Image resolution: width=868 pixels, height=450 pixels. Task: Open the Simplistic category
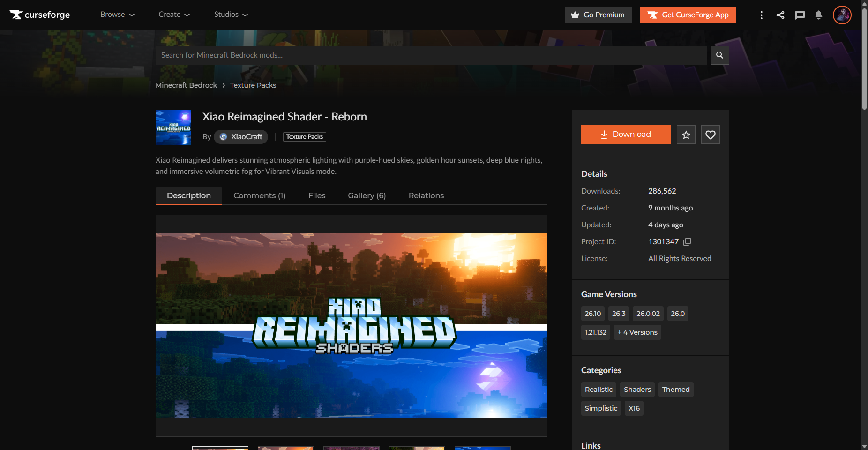coord(601,408)
